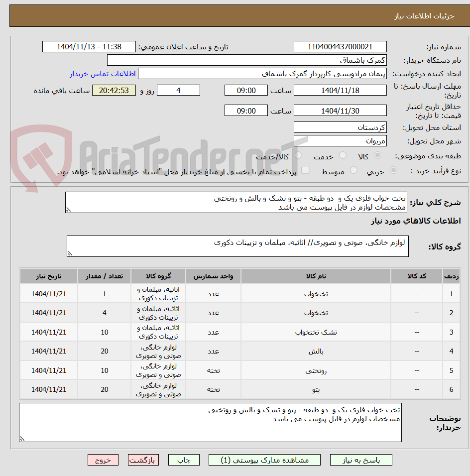
Task: Click the تاریخ نیاز column header
Action: pos(49,276)
